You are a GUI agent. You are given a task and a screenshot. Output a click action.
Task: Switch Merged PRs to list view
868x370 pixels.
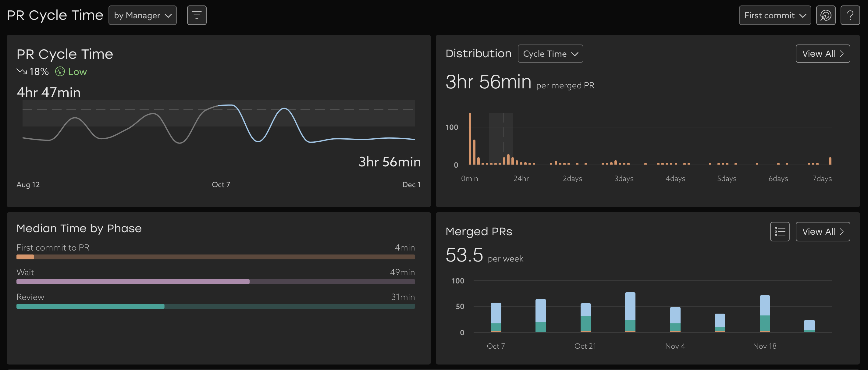point(780,232)
